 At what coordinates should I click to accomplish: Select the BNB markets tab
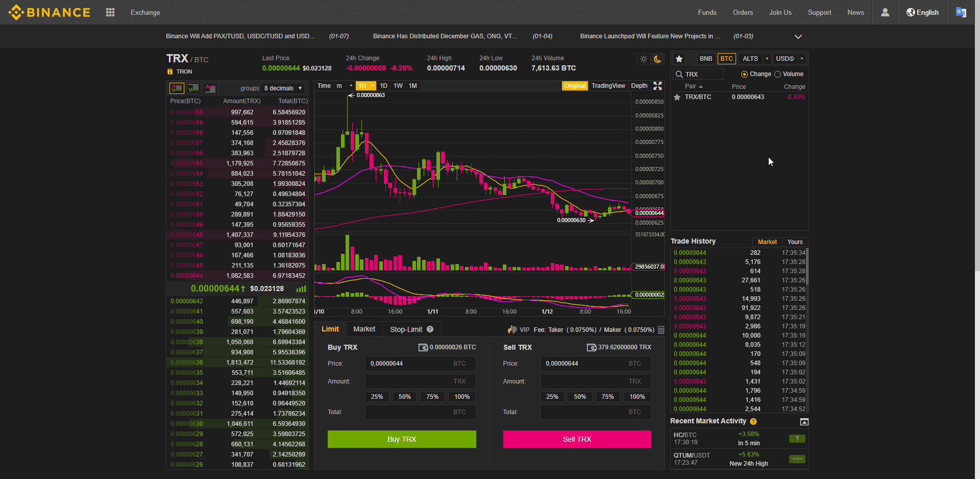click(706, 59)
